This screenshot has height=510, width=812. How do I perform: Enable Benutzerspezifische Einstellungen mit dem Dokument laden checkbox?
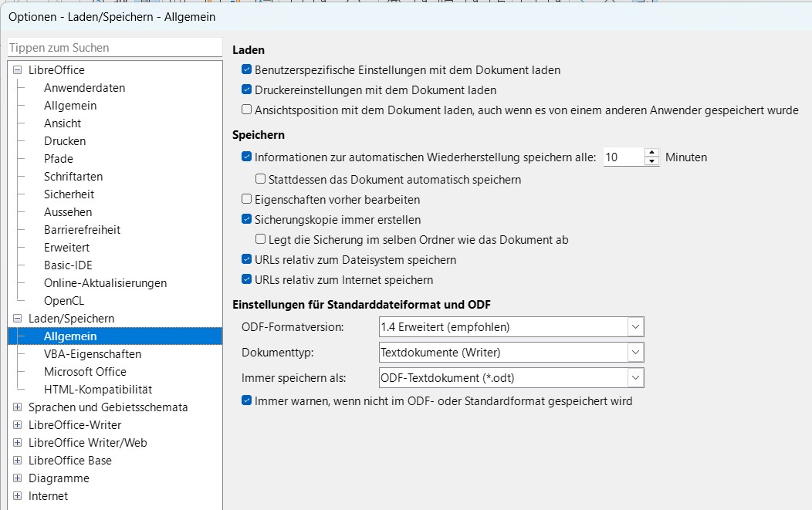tap(246, 69)
